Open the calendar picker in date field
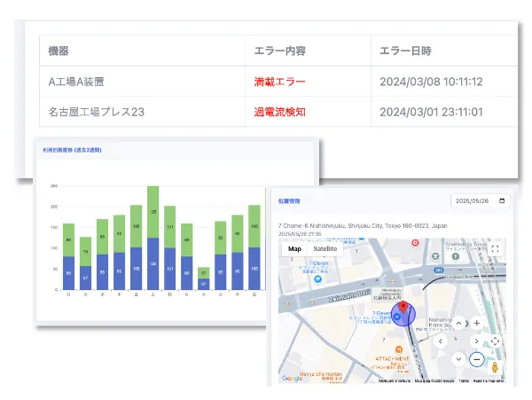 point(504,201)
